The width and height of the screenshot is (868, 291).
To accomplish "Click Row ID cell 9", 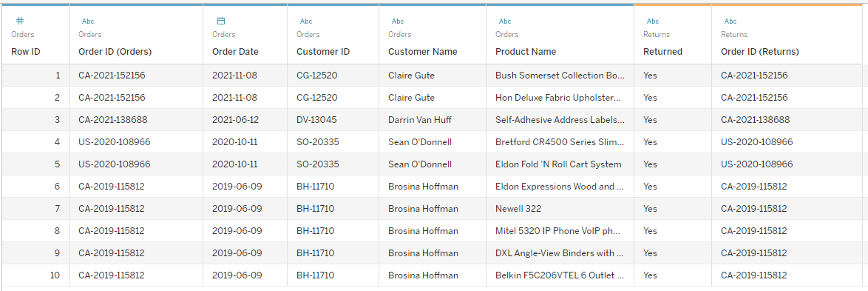I will pyautogui.click(x=35, y=252).
